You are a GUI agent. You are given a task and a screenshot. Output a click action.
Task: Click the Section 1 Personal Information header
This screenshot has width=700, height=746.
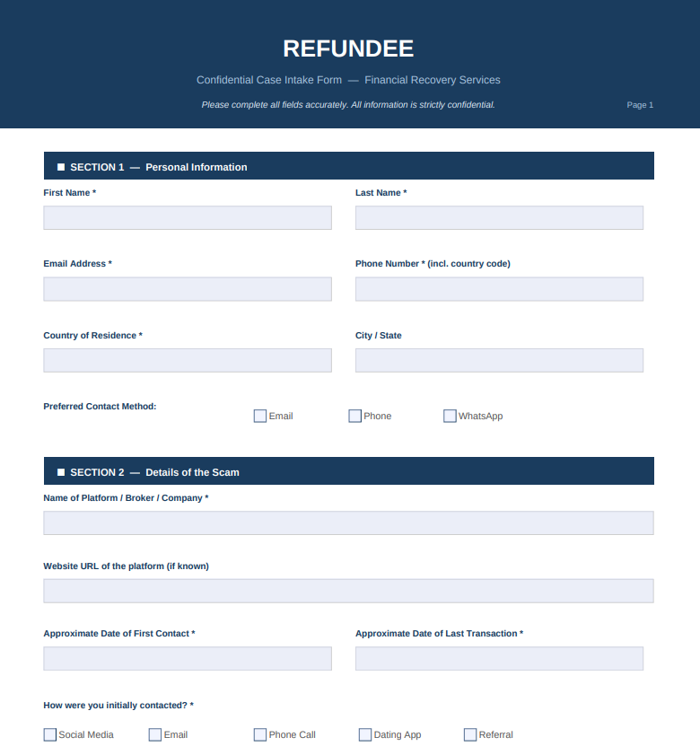348,166
